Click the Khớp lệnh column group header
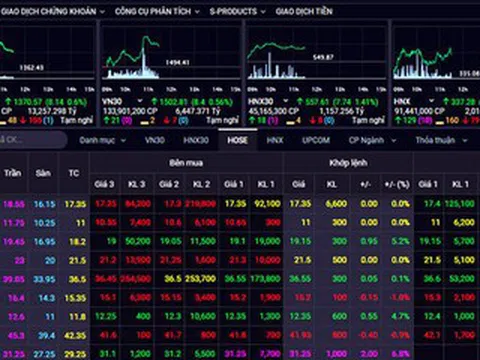The image size is (480, 360). pos(348,163)
